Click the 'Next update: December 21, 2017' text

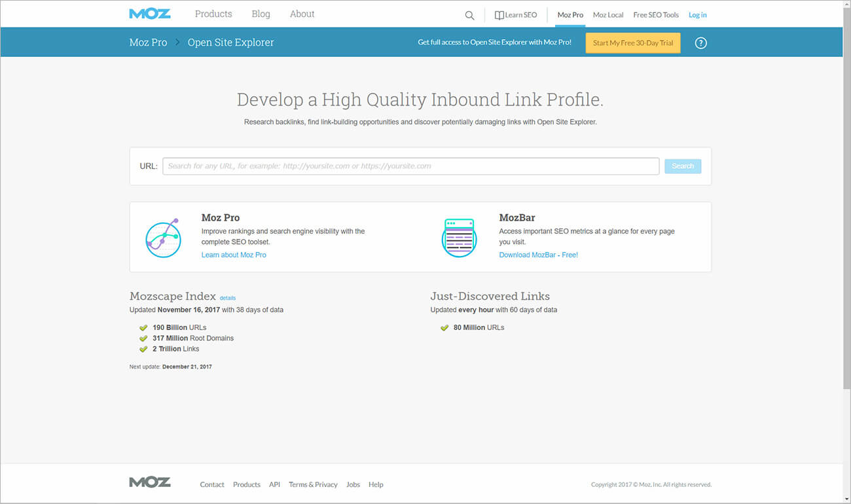point(171,367)
